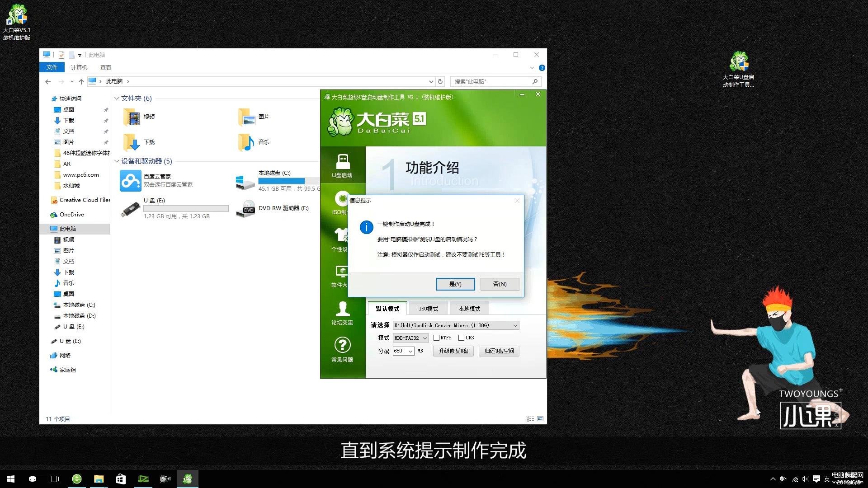Switch Explorer to details view icon

coord(530,419)
